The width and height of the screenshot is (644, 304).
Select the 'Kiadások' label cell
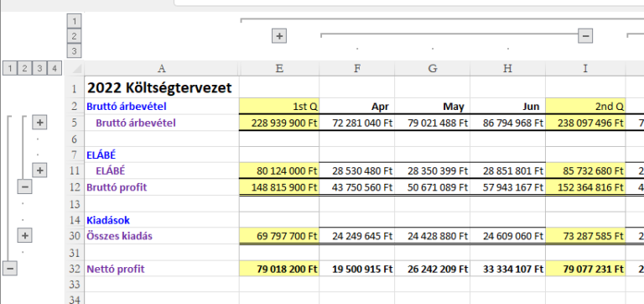click(162, 220)
